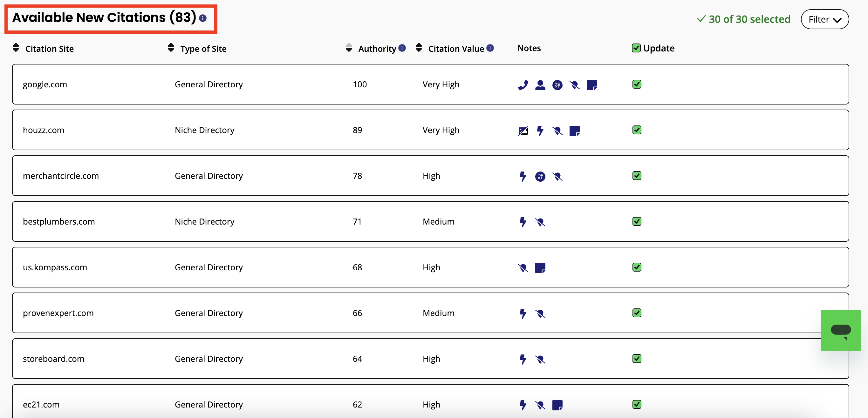
Task: Click the google.com citation site name
Action: [x=45, y=84]
